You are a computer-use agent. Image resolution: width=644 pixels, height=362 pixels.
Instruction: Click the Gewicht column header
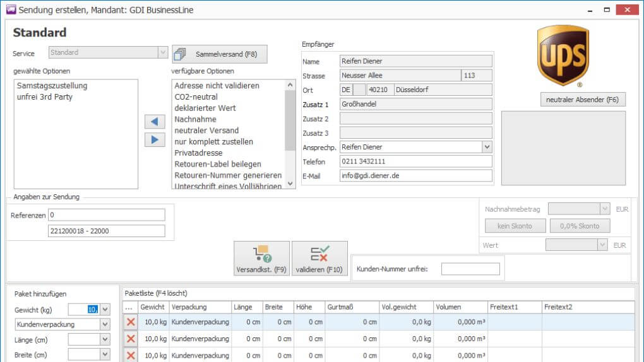tap(153, 307)
